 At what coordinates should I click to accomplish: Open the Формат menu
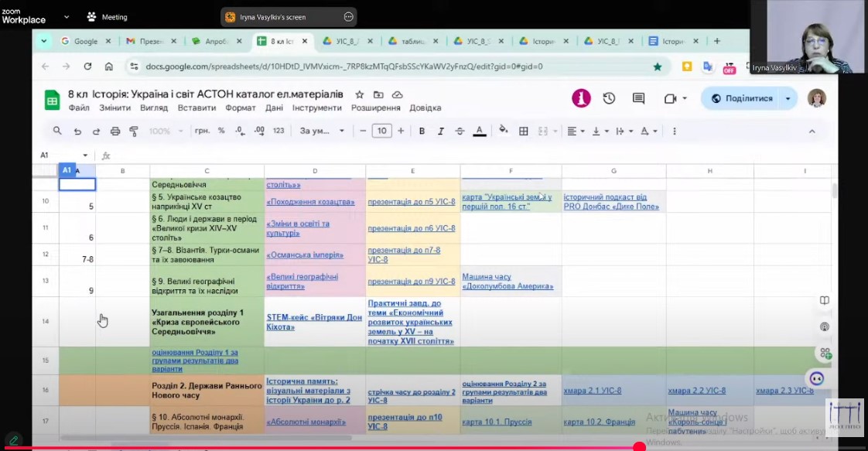[240, 108]
